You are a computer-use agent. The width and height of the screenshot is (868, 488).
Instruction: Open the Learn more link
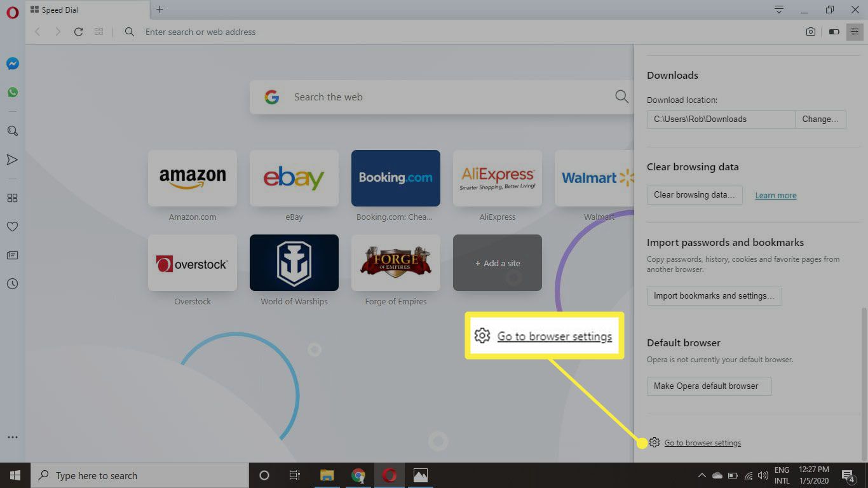[x=776, y=196]
